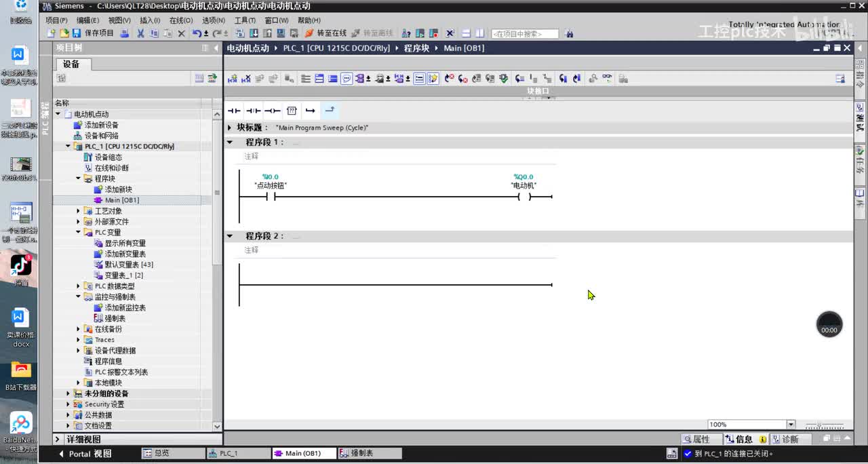Screen dimensions: 868x464
Task: Collapse the 电动机点动 project node
Action: coord(58,114)
